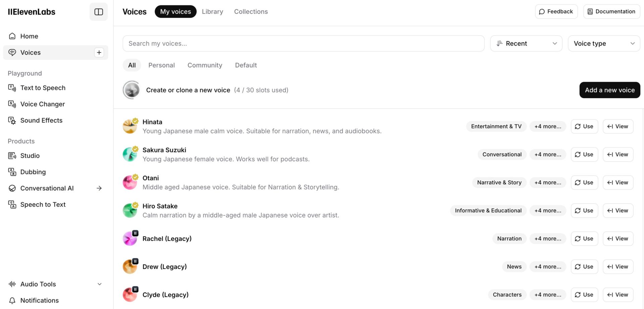This screenshot has width=644, height=309.
Task: Open the Voice type filter dropdown
Action: [604, 44]
